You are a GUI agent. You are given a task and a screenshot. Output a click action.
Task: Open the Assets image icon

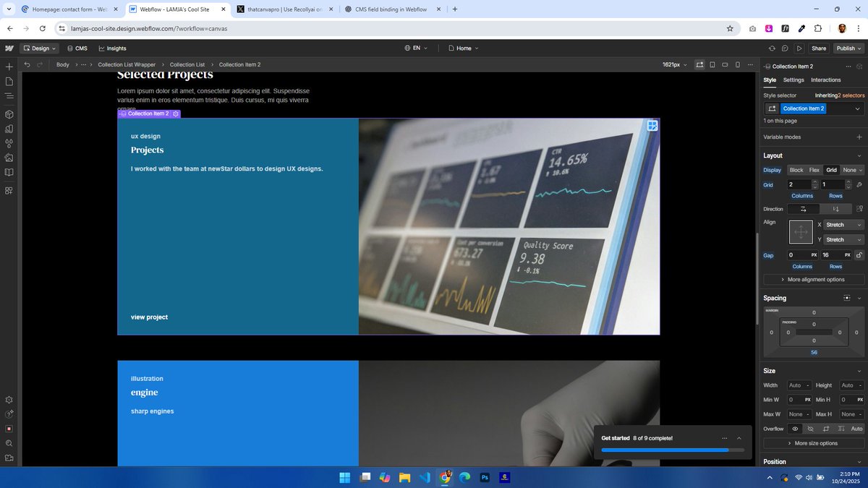[x=9, y=158]
